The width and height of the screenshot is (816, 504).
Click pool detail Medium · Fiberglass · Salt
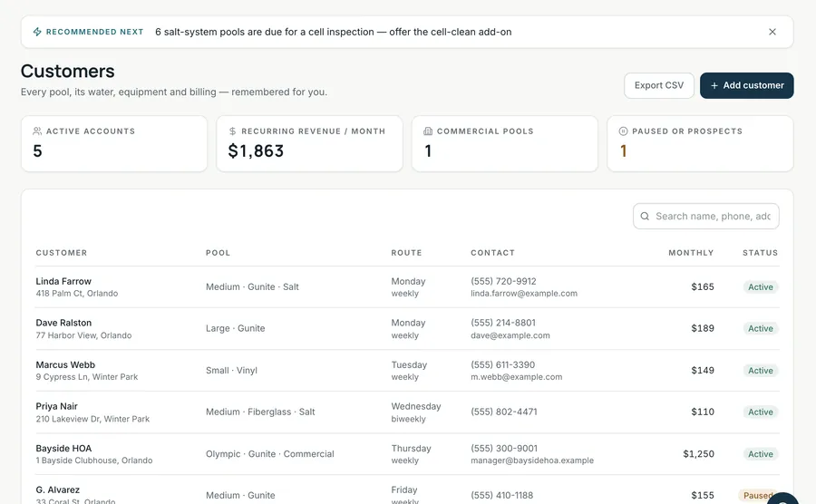point(260,412)
